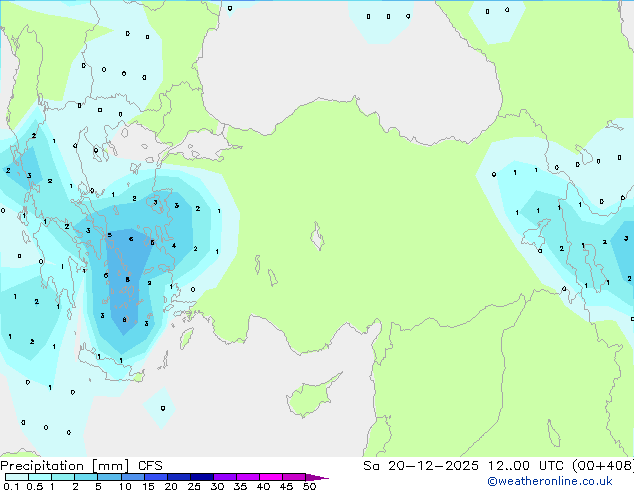Click the '4' precipitation value on the map
634x490 pixels.
coord(174,245)
